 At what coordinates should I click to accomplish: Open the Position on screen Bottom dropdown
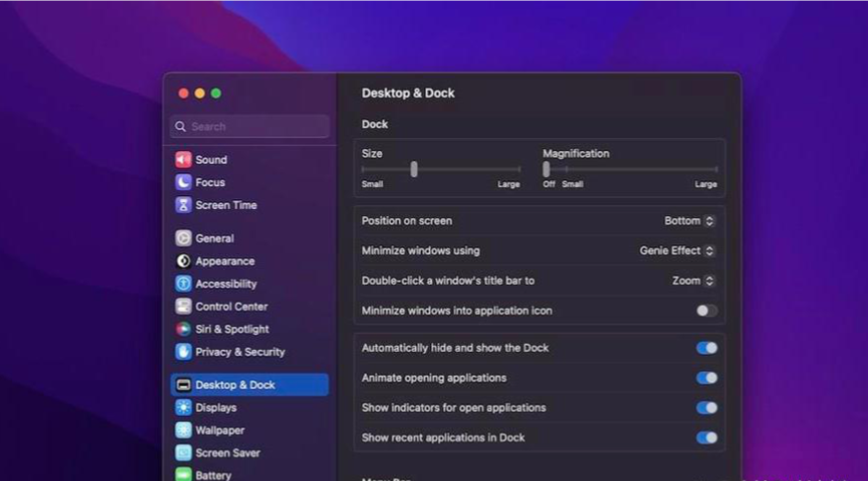689,221
